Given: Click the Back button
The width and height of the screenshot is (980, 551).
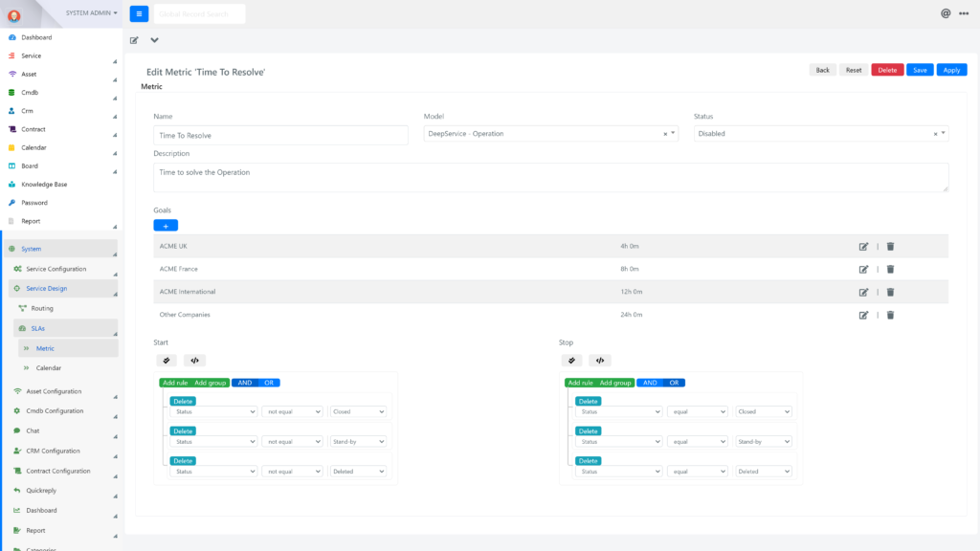Looking at the screenshot, I should point(822,70).
